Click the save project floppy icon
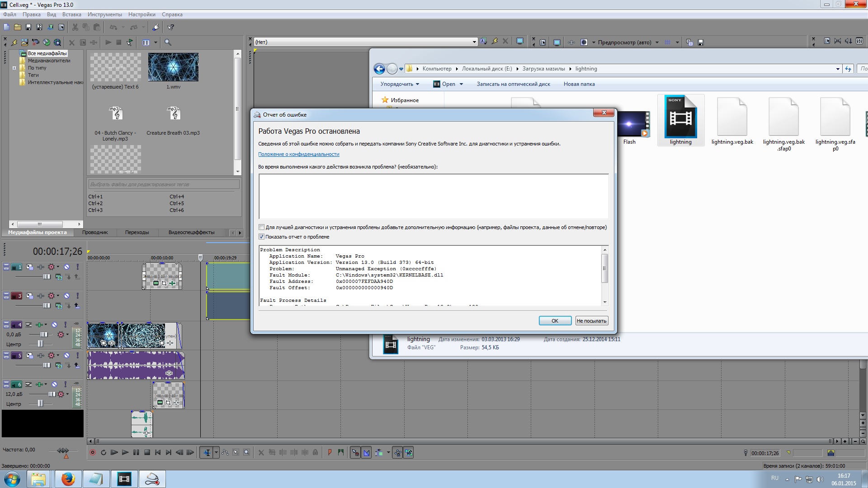Screen dimensions: 868x488 coord(28,28)
